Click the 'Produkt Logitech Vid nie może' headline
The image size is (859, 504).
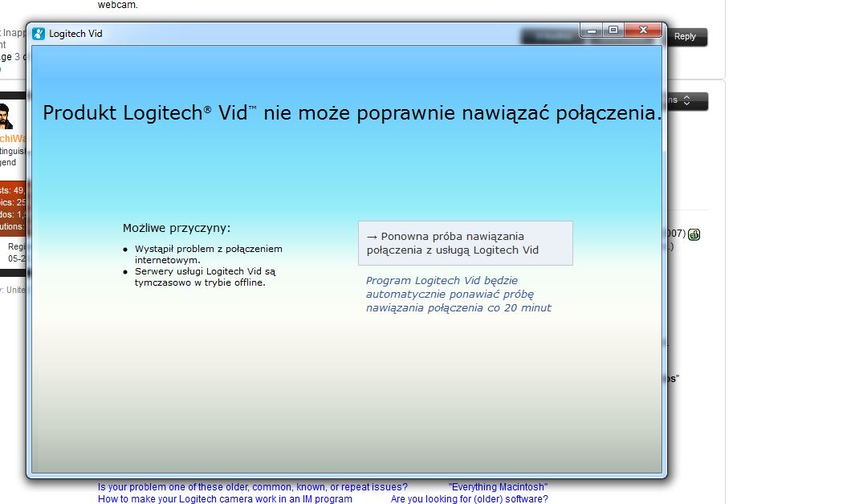click(352, 113)
